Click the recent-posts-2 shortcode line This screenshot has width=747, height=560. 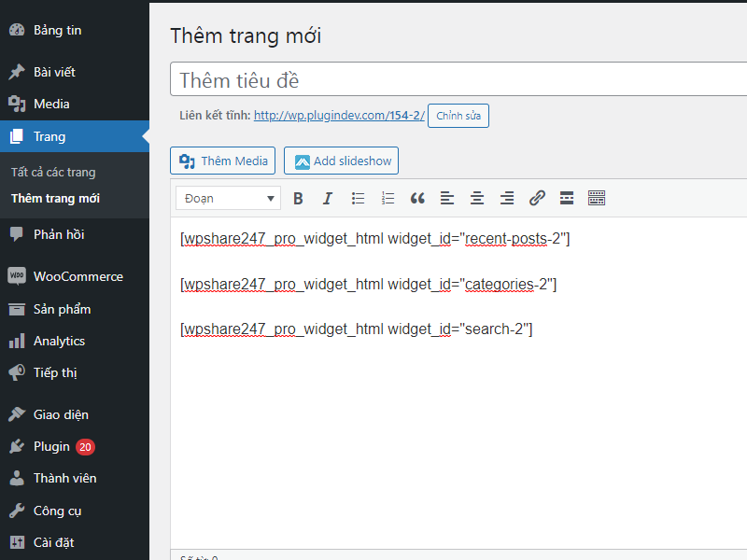(x=375, y=238)
